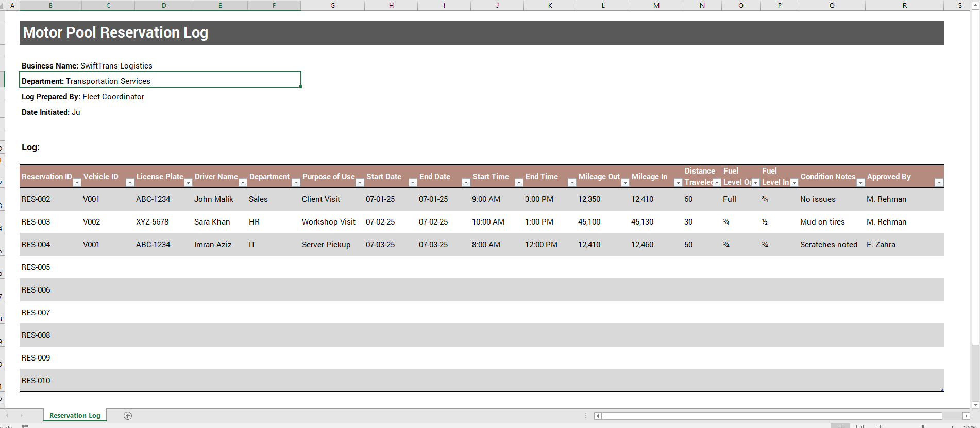Select the RES-007 reservation cell
The width and height of the screenshot is (980, 428).
click(x=50, y=313)
